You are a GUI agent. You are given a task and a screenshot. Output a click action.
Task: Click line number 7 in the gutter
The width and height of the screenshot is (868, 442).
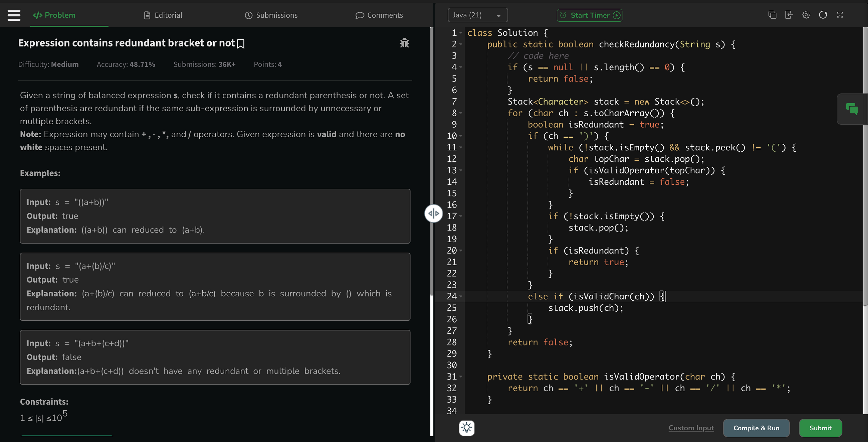454,102
